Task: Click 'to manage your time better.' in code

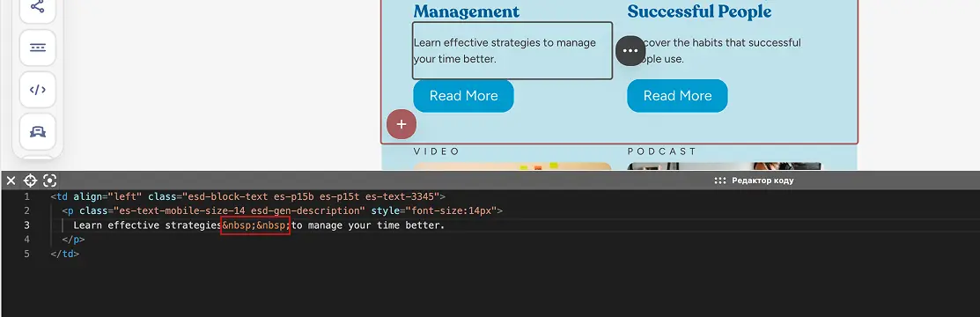Action: [x=368, y=225]
